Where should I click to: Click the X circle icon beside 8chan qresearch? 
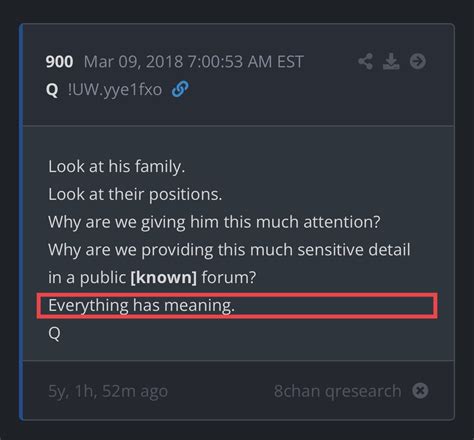pyautogui.click(x=420, y=391)
